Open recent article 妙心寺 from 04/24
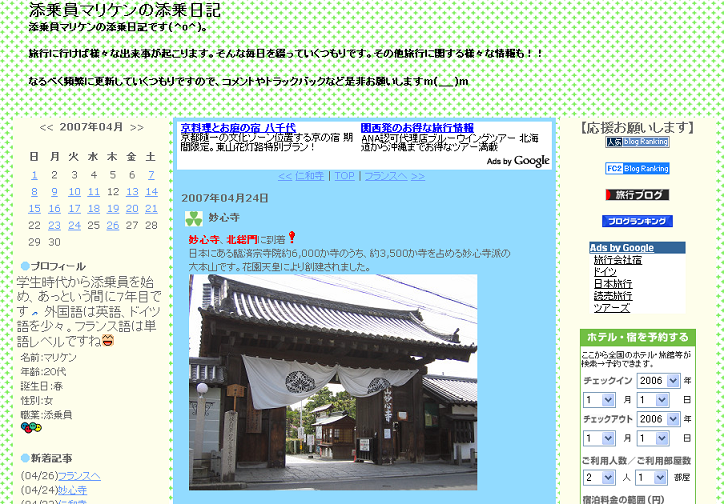 coord(72,490)
